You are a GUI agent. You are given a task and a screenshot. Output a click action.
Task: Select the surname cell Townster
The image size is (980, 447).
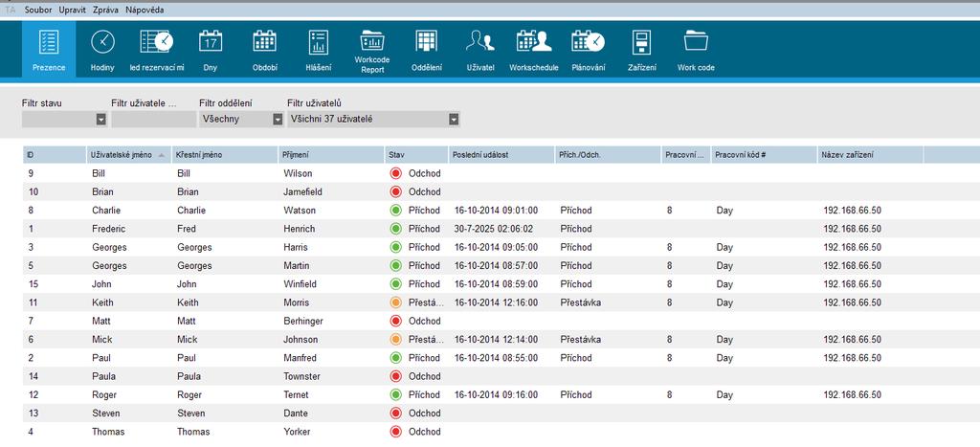301,376
